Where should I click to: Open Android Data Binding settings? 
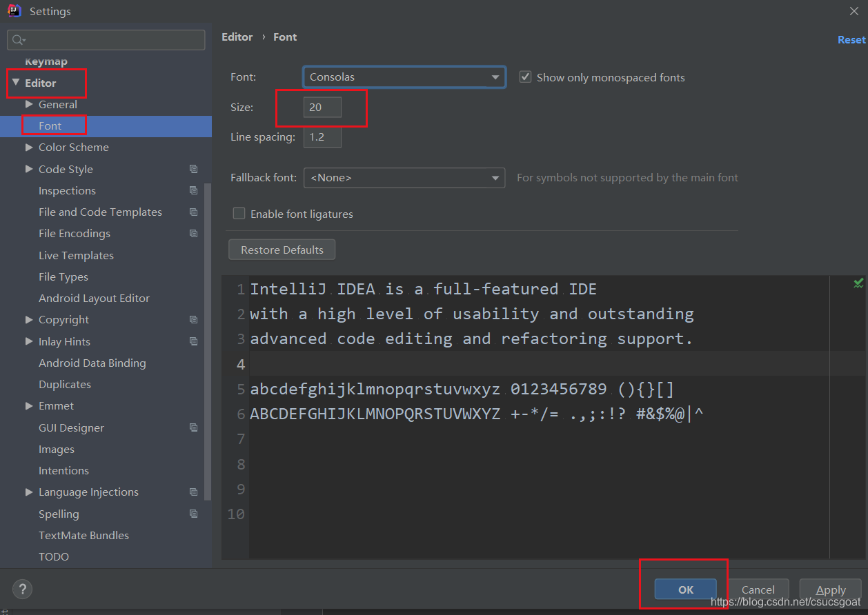pyautogui.click(x=92, y=363)
